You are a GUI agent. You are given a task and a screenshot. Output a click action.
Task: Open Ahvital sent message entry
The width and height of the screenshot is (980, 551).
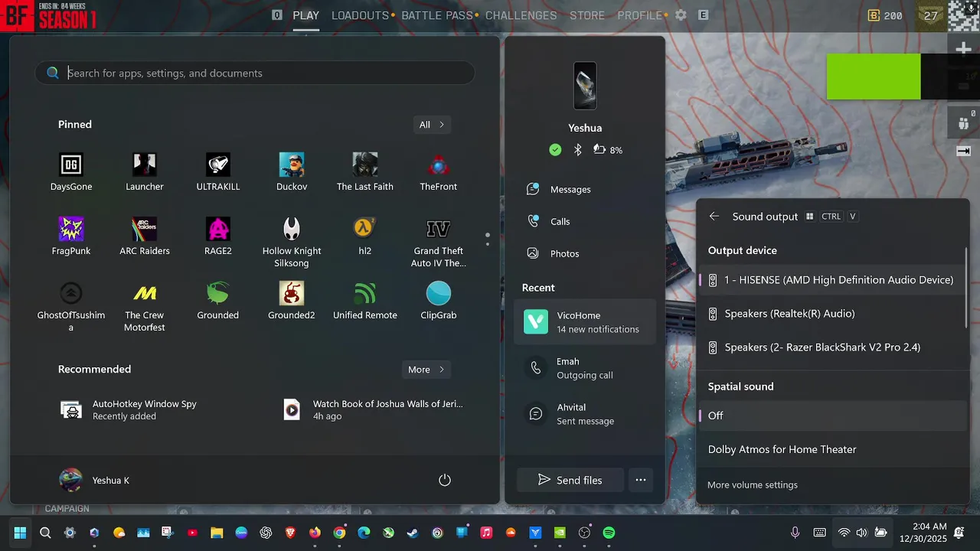[585, 414]
